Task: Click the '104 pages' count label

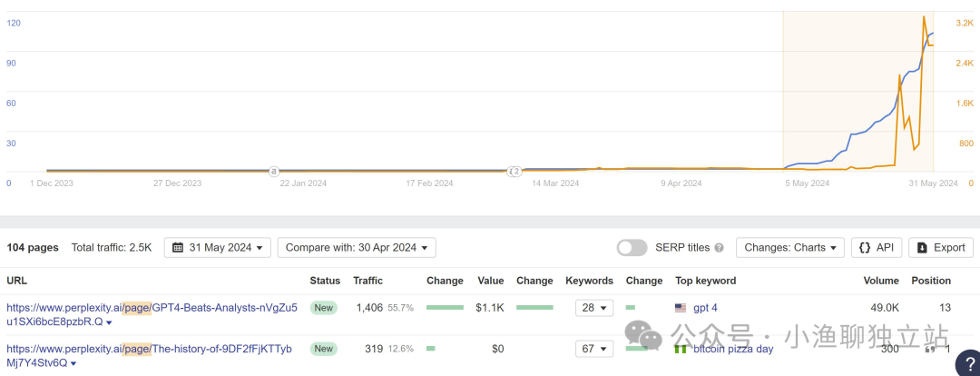Action: tap(33, 248)
